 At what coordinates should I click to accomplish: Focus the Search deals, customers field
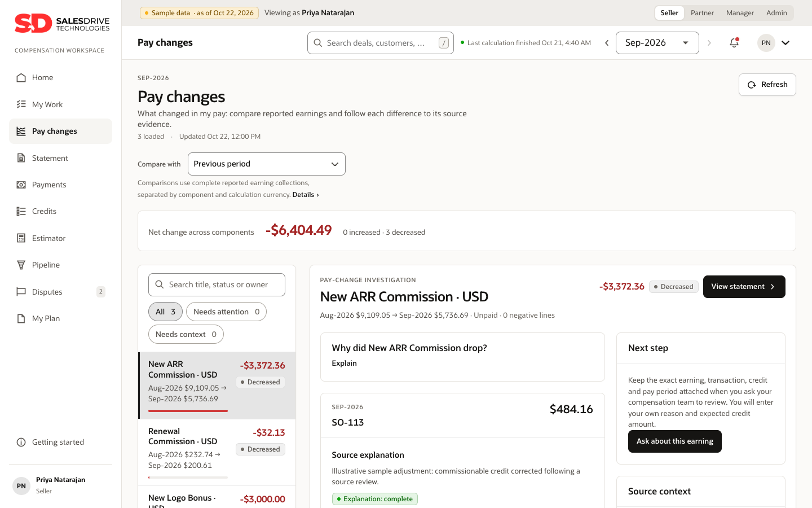click(381, 43)
